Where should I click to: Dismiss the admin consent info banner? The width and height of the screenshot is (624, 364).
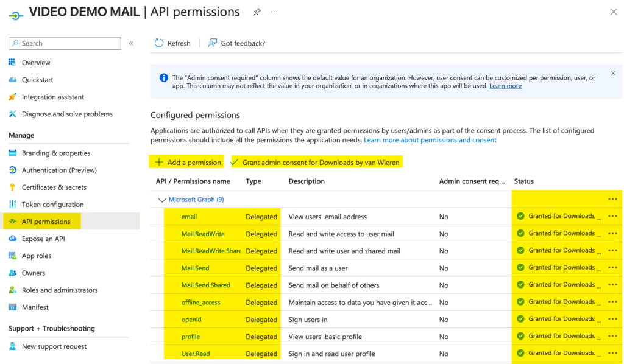[613, 72]
